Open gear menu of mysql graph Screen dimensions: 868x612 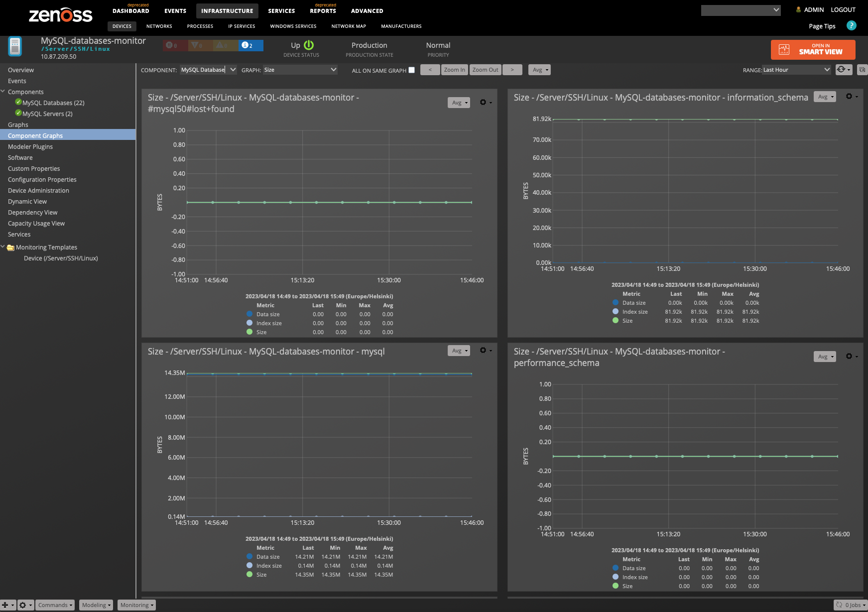click(x=486, y=350)
